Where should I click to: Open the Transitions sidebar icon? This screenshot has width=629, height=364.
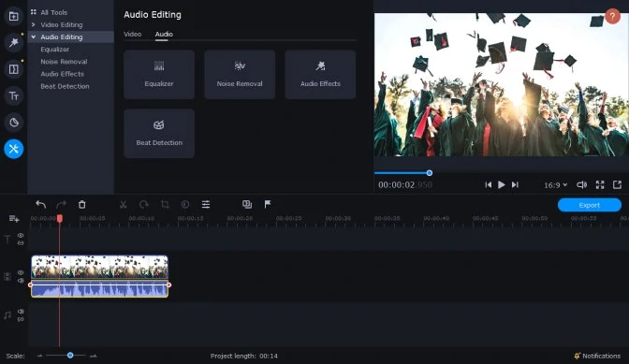click(x=14, y=69)
